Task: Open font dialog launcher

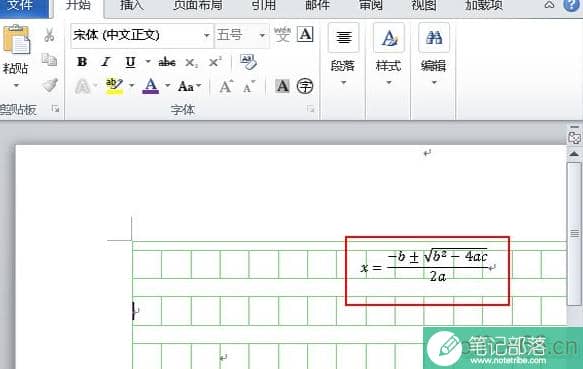Action: tap(310, 109)
